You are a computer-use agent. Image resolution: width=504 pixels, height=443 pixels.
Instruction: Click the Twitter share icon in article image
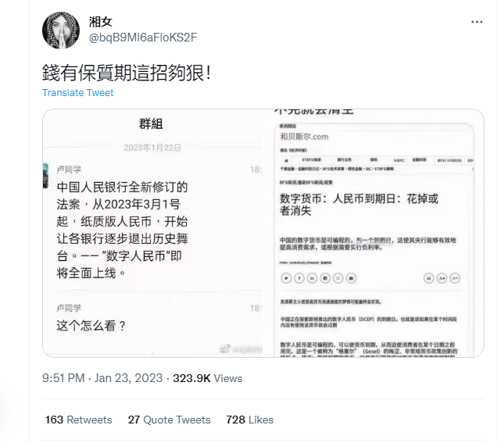tap(286, 278)
